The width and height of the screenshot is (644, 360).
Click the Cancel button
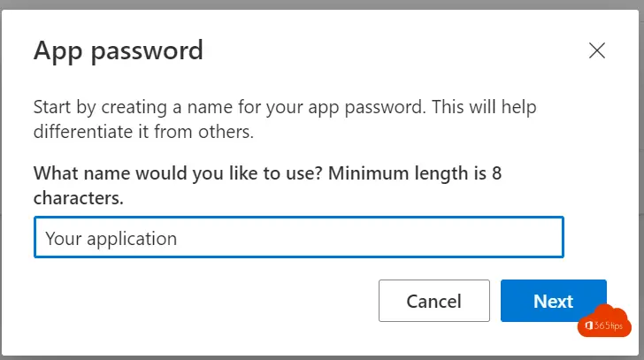tap(434, 301)
